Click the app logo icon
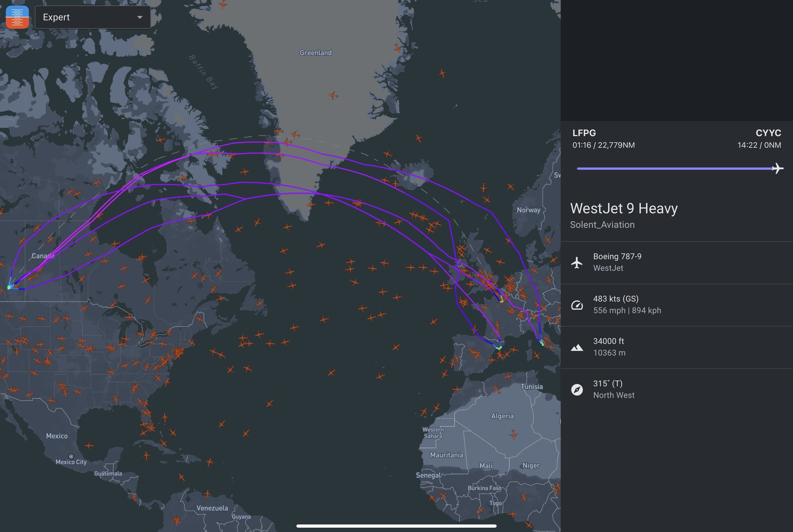 tap(17, 17)
